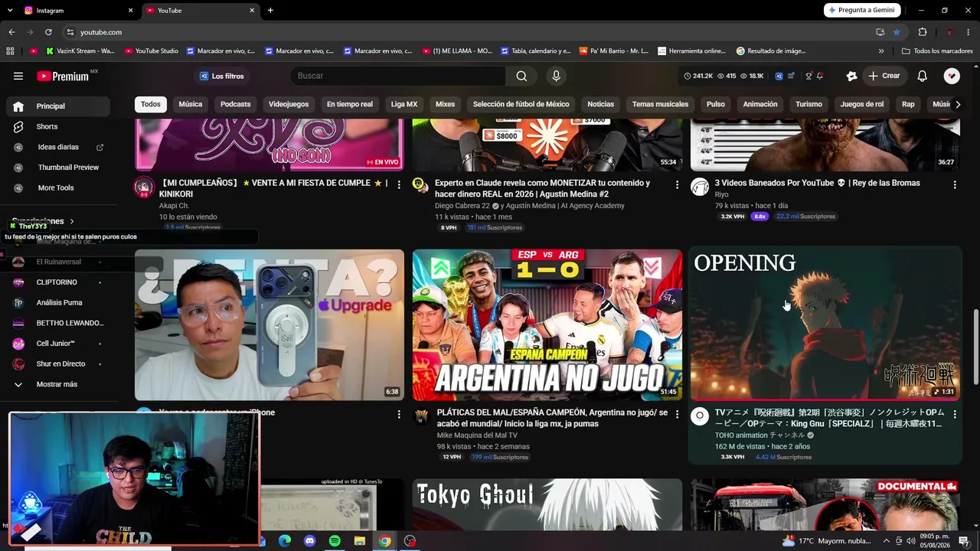Image resolution: width=980 pixels, height=551 pixels.
Task: Play the Upgrade iPhone video thumbnail
Action: pos(269,324)
